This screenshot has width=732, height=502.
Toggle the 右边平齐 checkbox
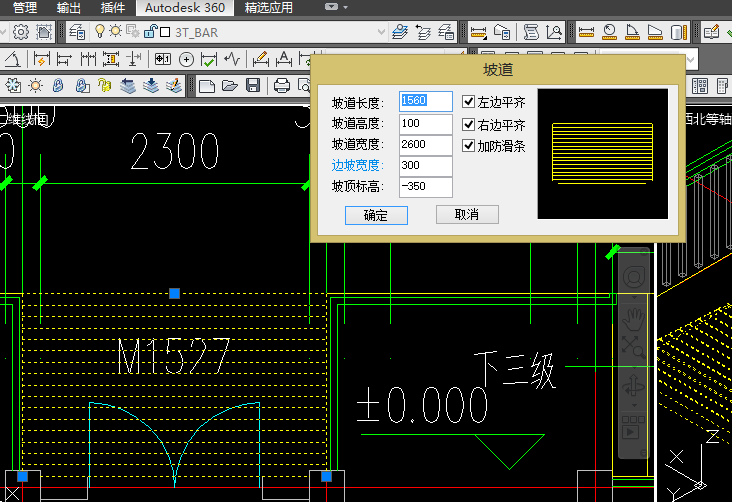(x=468, y=124)
